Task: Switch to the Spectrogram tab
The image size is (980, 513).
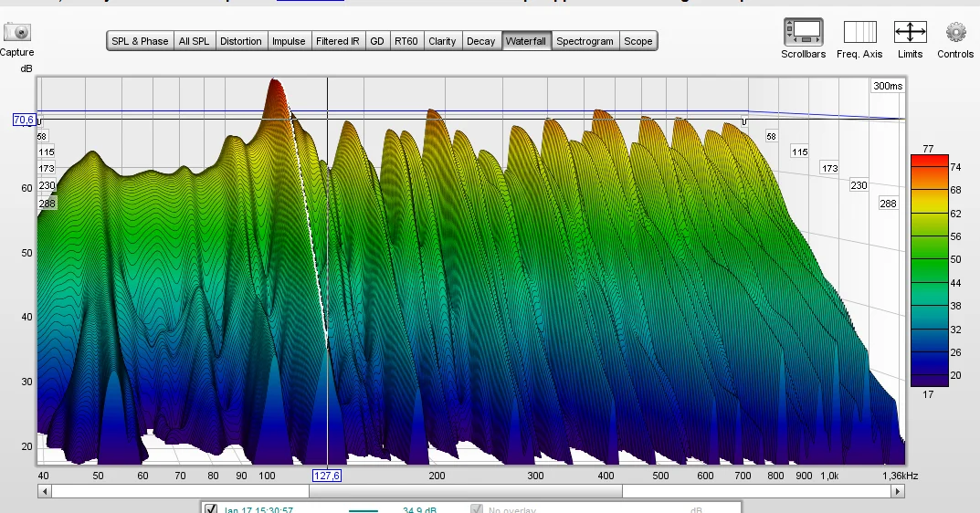Action: pos(585,41)
